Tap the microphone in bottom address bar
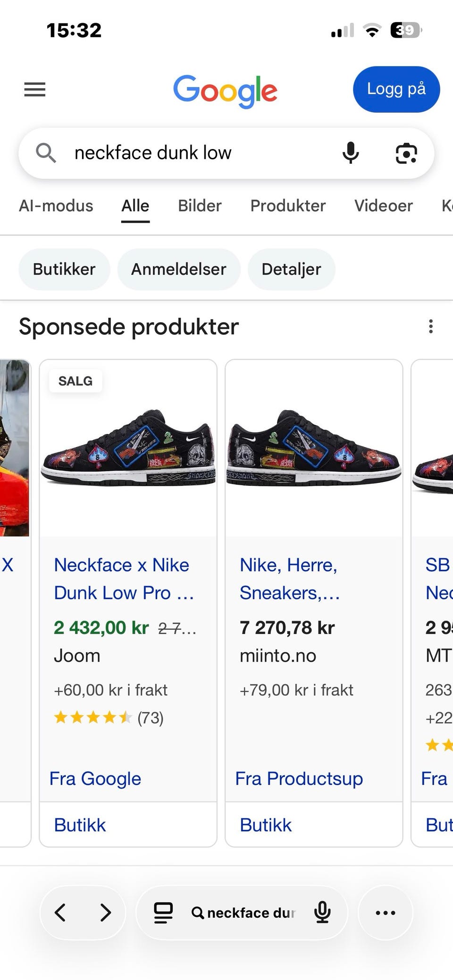 (322, 913)
